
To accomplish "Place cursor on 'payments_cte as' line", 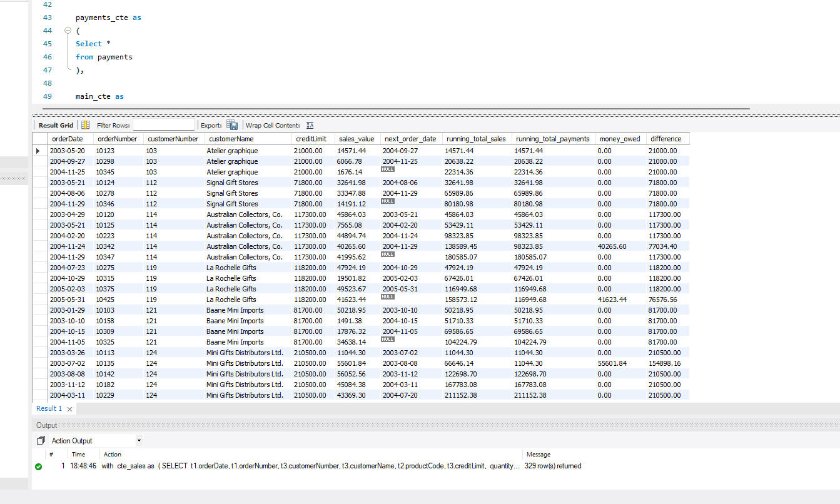I will click(x=108, y=18).
